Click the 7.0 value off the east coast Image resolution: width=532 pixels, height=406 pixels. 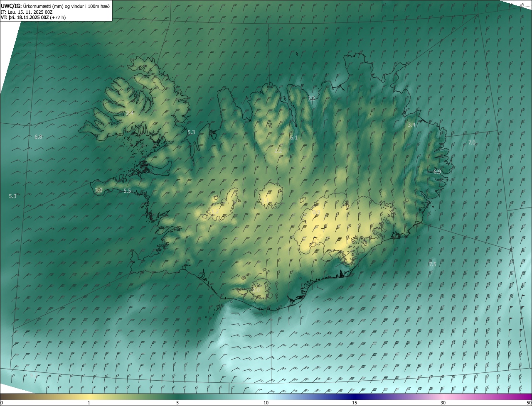tap(472, 142)
